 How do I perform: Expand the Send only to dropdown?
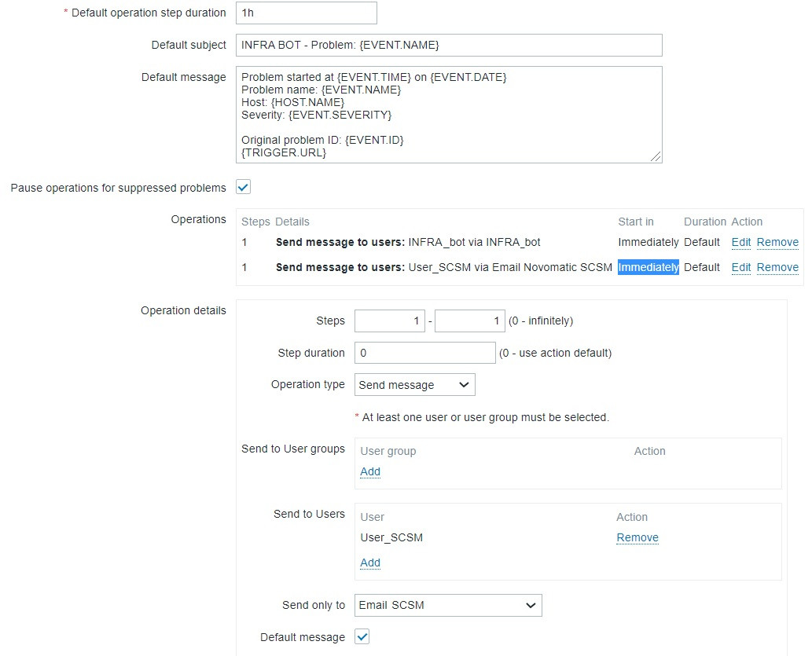click(448, 605)
